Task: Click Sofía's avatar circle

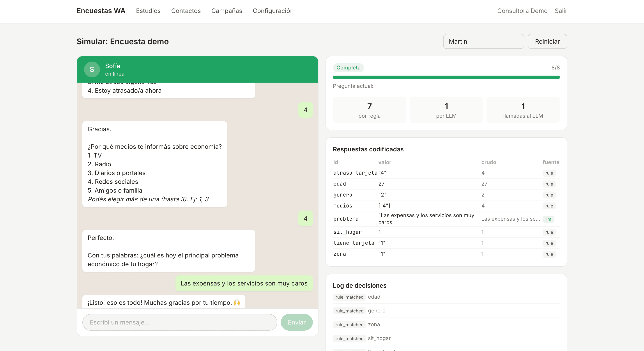Action: (x=92, y=69)
